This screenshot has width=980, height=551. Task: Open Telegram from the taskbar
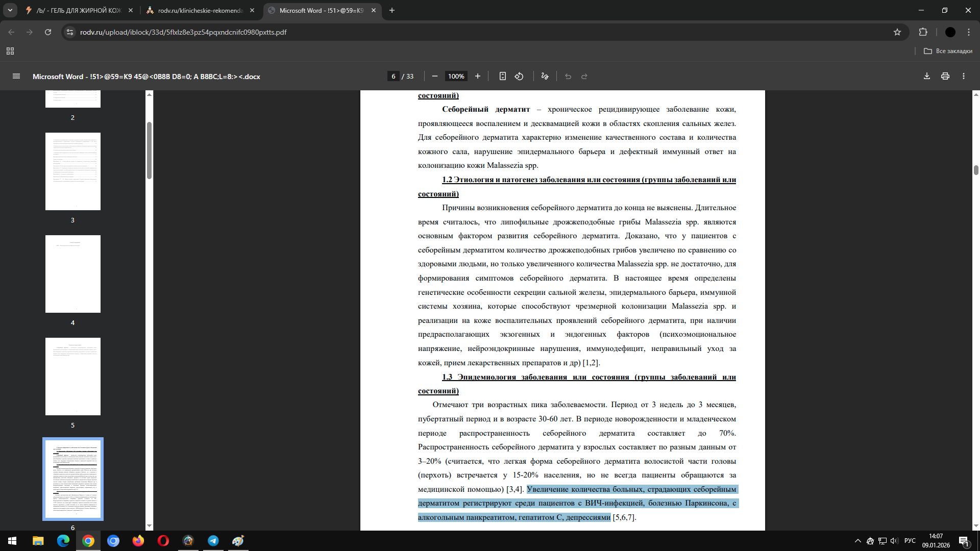(x=213, y=541)
